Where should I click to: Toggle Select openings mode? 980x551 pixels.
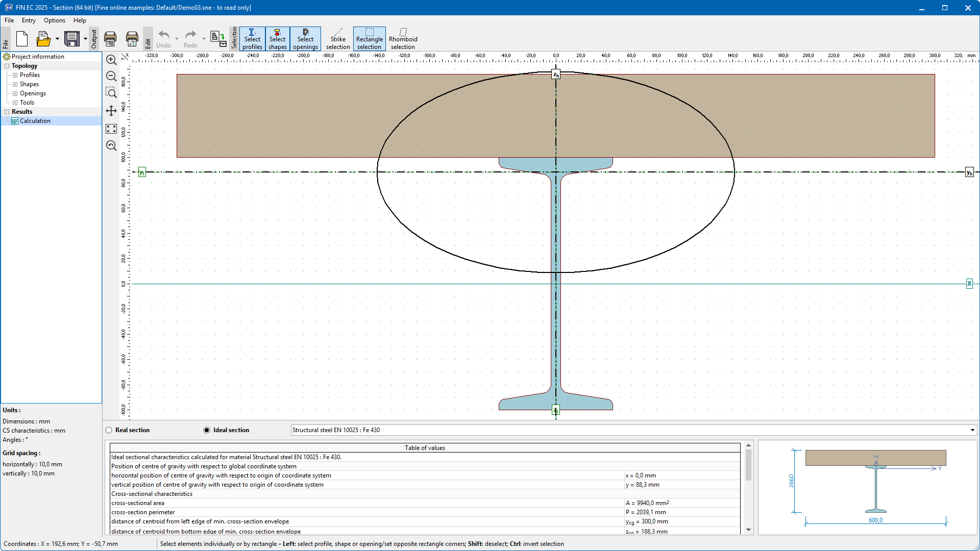pos(305,39)
